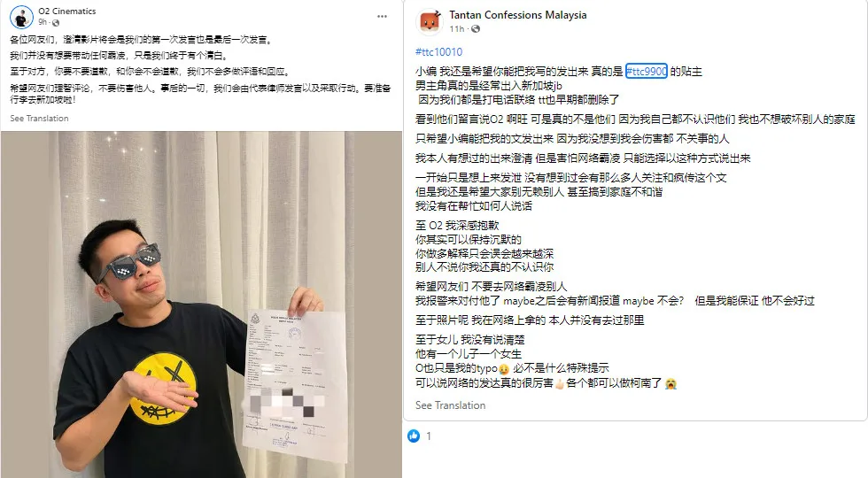Viewport: 868px width, 478px height.
Task: Click the globe privacy icon beside 11h
Action: [x=476, y=28]
